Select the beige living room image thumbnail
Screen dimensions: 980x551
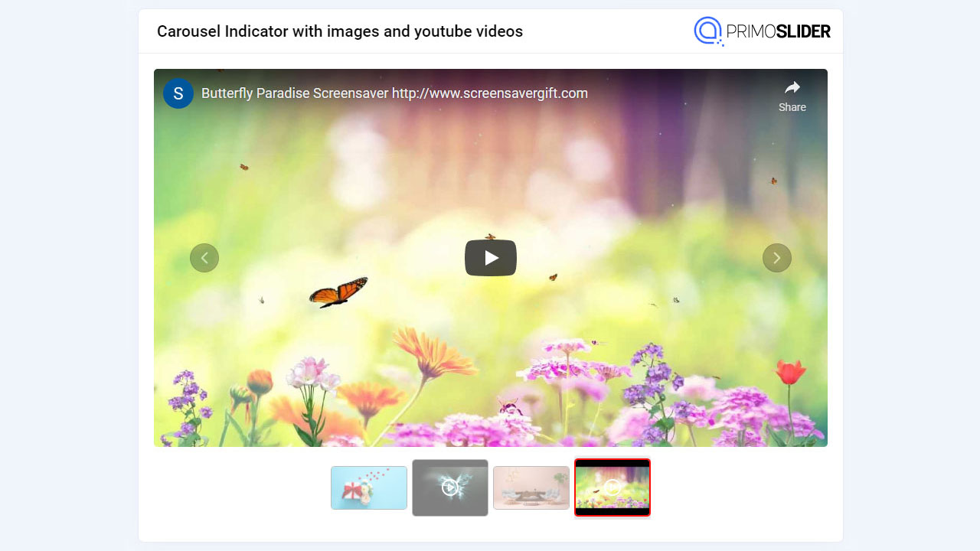click(x=531, y=487)
